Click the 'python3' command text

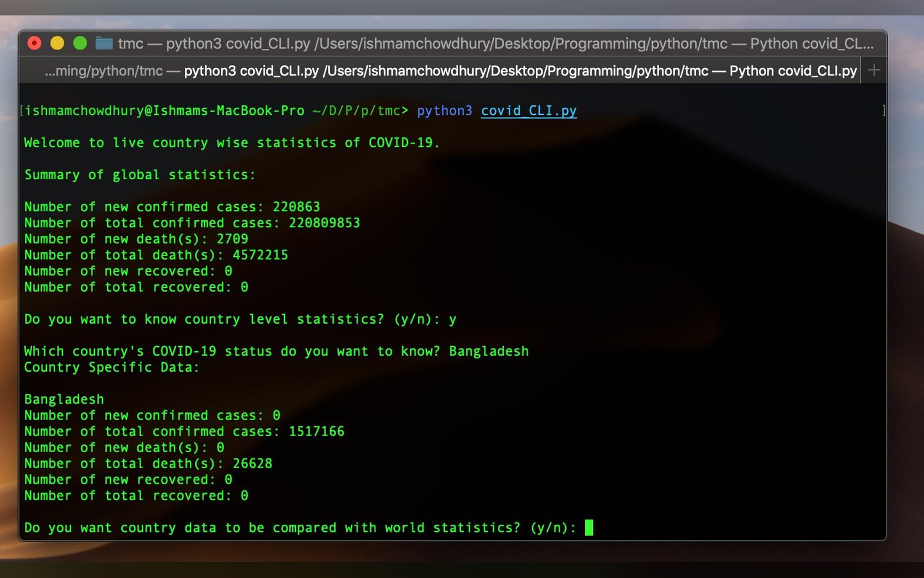444,110
